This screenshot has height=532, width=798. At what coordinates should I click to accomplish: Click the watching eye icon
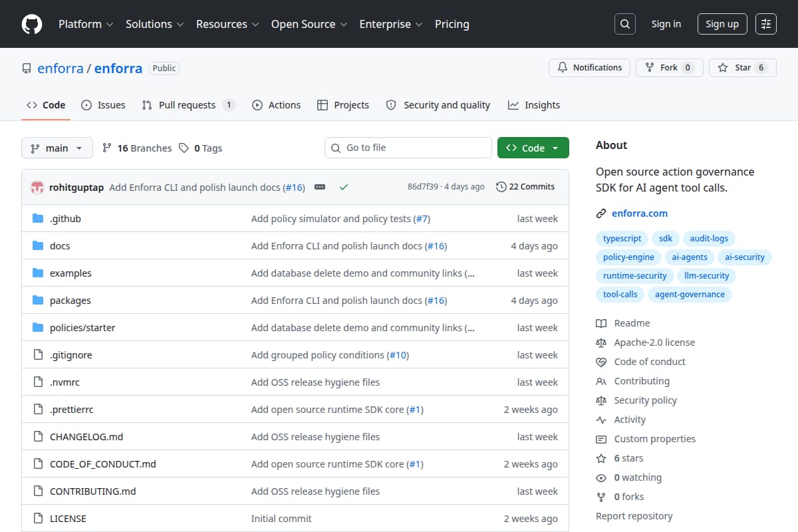(601, 477)
